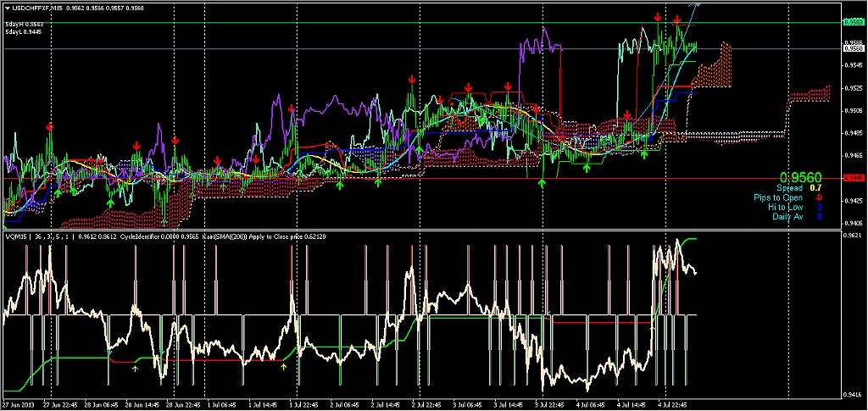Click the VQM15 indicator label in lower pane
Viewport: 868px width, 411px height.
pos(15,237)
